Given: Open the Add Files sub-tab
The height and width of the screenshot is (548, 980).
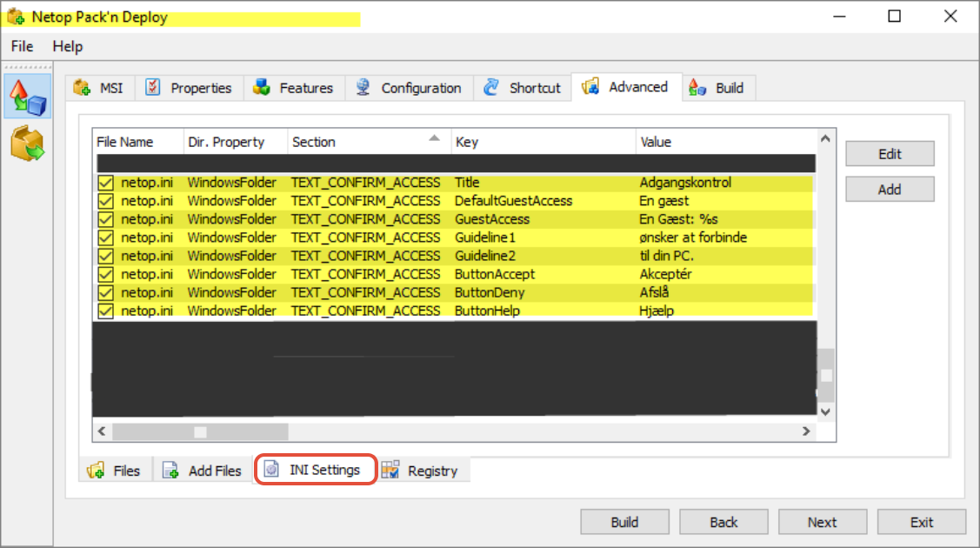Looking at the screenshot, I should pos(203,471).
